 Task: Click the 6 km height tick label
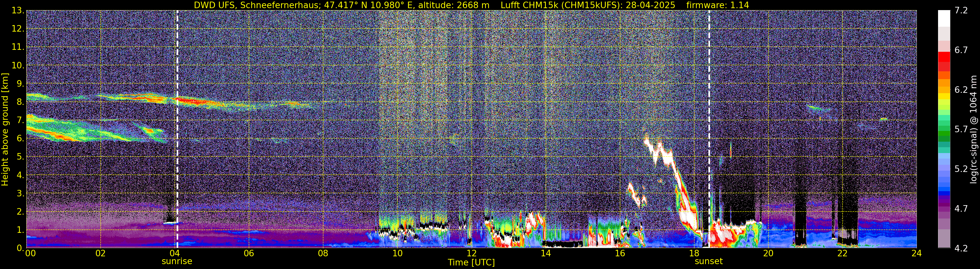[20, 138]
